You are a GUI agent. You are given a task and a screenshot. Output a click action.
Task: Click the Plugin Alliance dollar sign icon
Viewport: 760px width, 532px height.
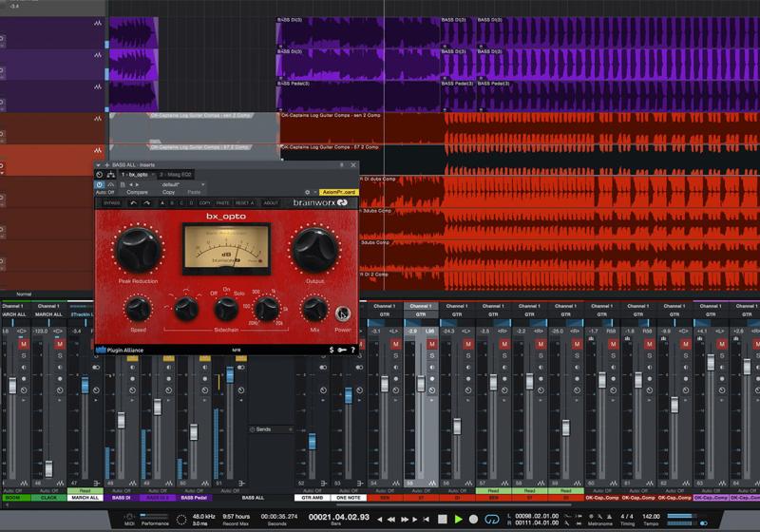coord(331,350)
